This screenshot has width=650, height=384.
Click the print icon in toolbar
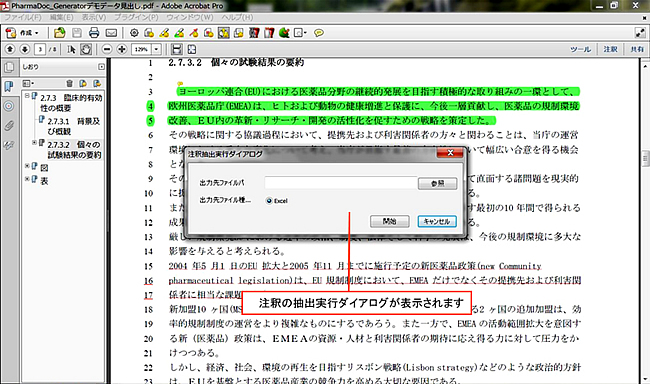[x=94, y=33]
